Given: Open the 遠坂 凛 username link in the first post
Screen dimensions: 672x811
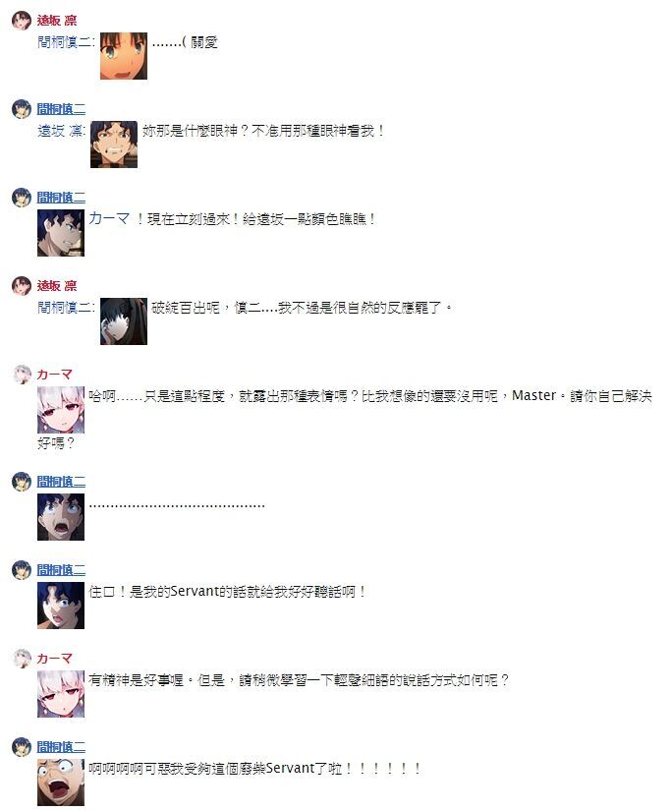Looking at the screenshot, I should coord(57,21).
